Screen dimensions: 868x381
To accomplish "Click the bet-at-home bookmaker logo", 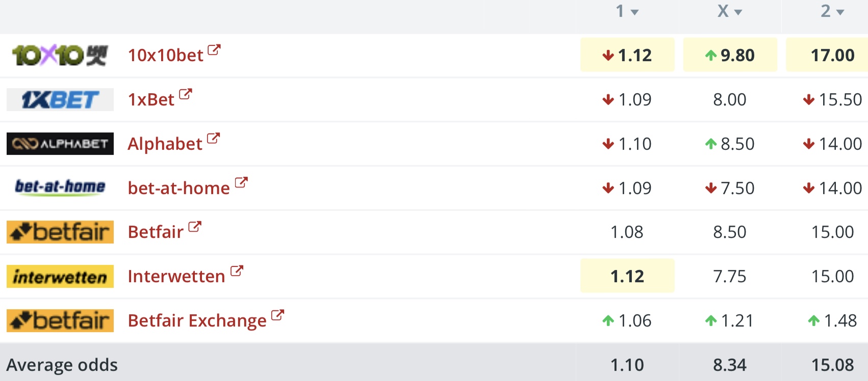I will pyautogui.click(x=60, y=187).
